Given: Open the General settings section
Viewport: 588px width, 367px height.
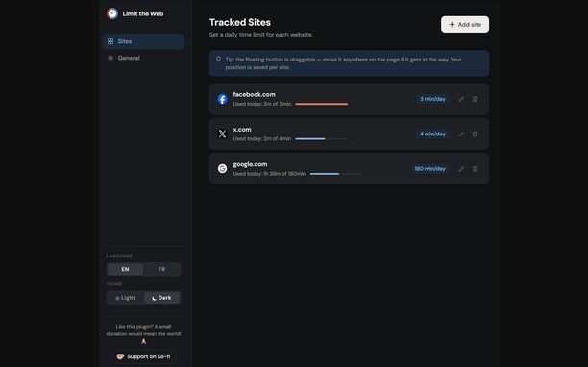Looking at the screenshot, I should tap(143, 58).
